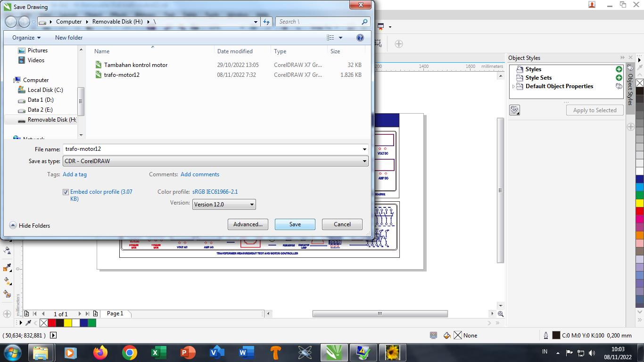Open the Version 12.0 dropdown
The width and height of the screenshot is (644, 362).
tap(224, 205)
